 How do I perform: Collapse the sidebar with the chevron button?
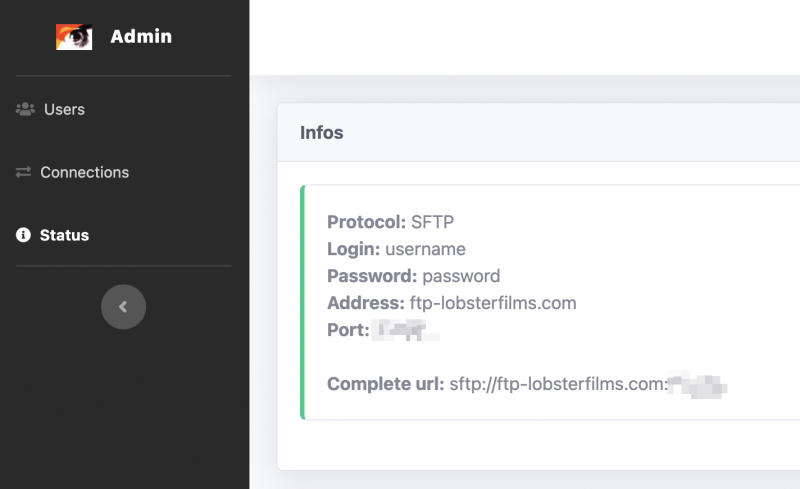[123, 307]
